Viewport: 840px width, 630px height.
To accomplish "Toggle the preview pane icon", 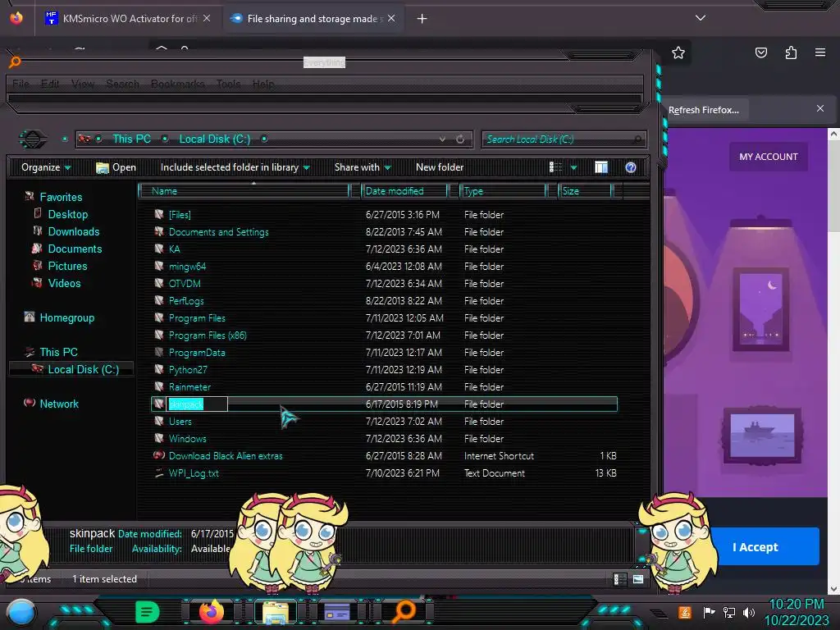I will pyautogui.click(x=601, y=167).
